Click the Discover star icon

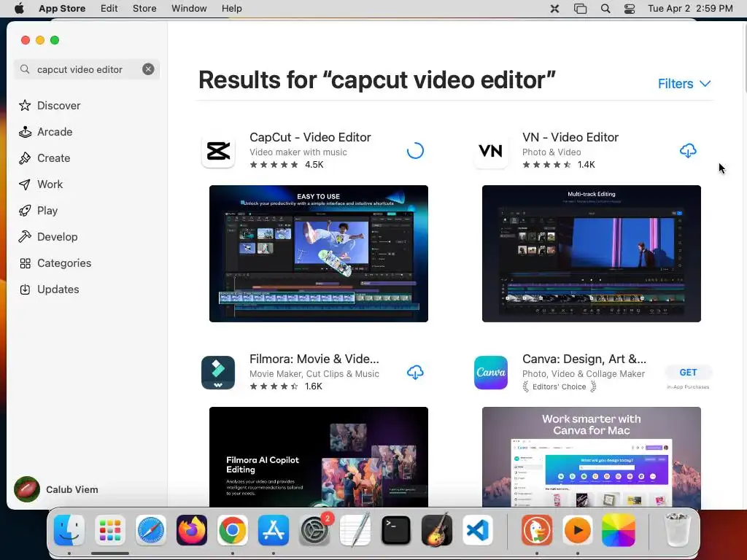[x=25, y=105]
